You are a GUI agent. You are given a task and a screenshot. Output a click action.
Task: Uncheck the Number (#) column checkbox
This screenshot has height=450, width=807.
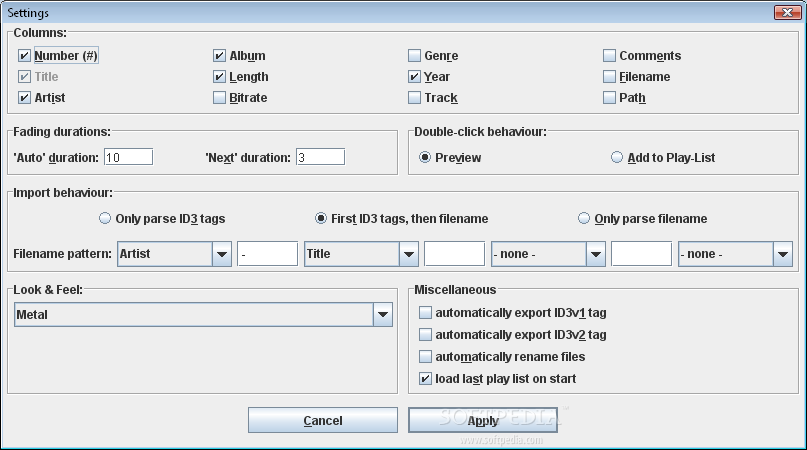[x=24, y=56]
